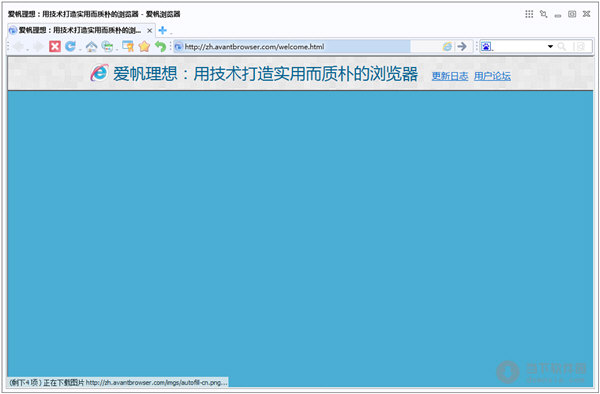The width and height of the screenshot is (600, 394).
Task: Click the globe print toolbar icon
Action: pyautogui.click(x=107, y=47)
